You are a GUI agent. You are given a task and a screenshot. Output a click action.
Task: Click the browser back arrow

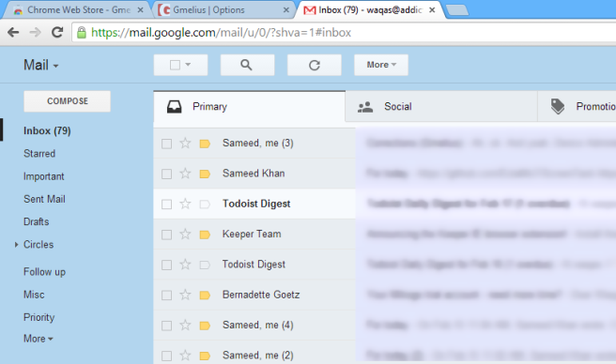13,33
